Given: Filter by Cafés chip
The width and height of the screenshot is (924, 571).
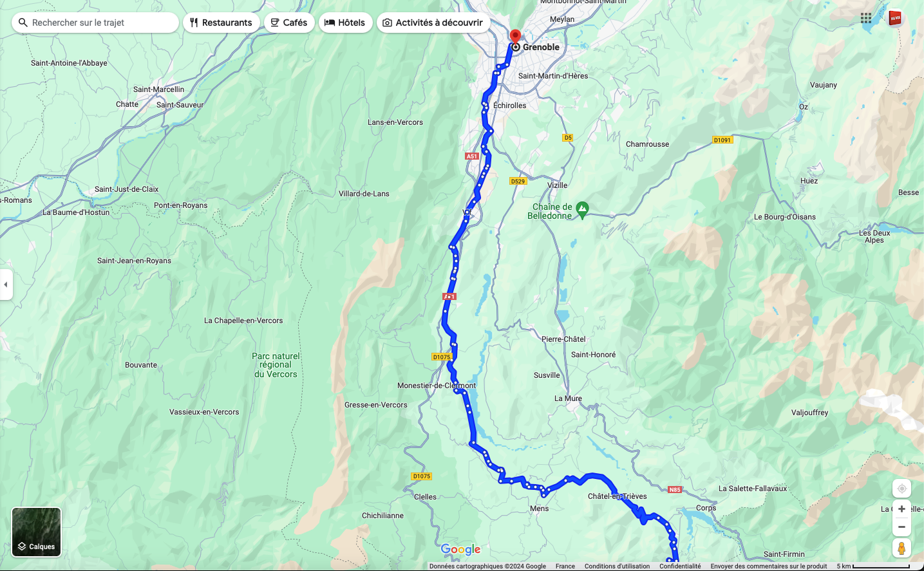Looking at the screenshot, I should (289, 23).
